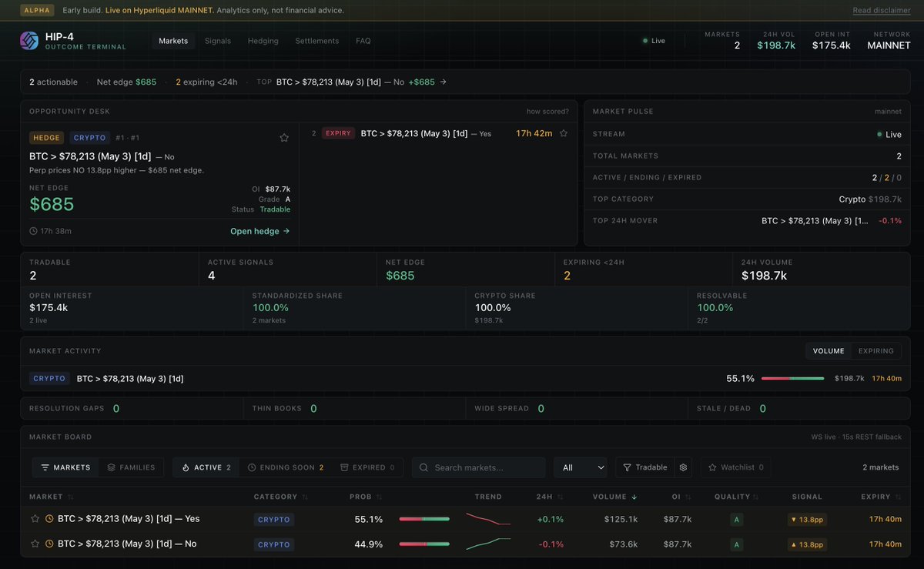Click the 2 actionable summary text

point(53,82)
